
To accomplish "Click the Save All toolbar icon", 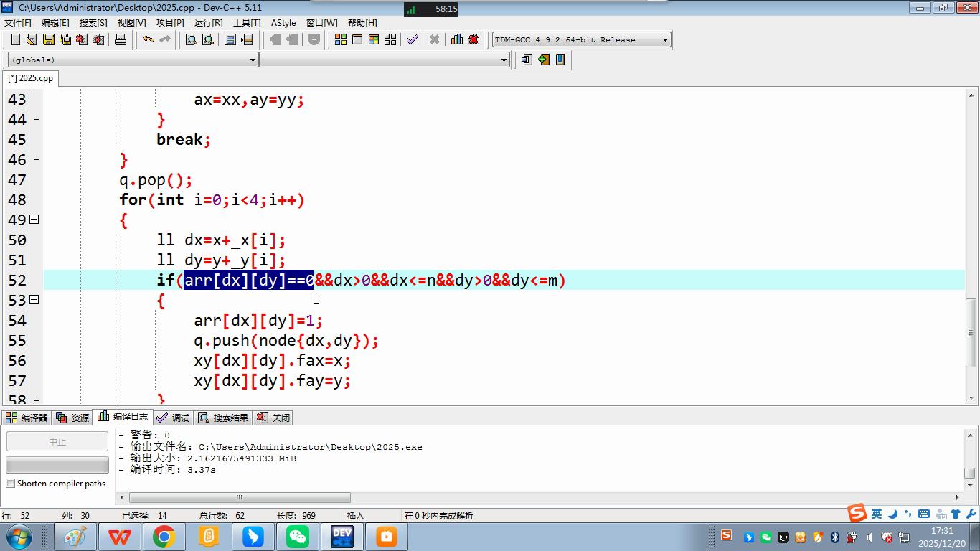I will coord(65,39).
